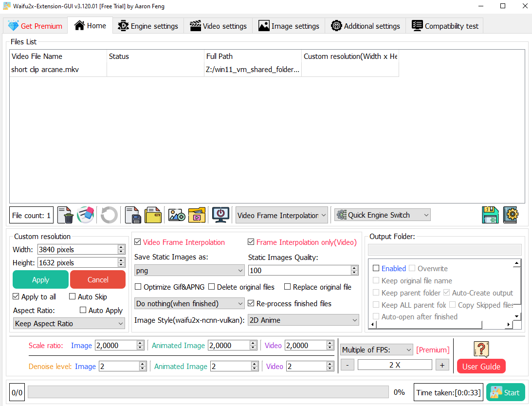
Task: Click the red Cancel button
Action: pyautogui.click(x=98, y=280)
